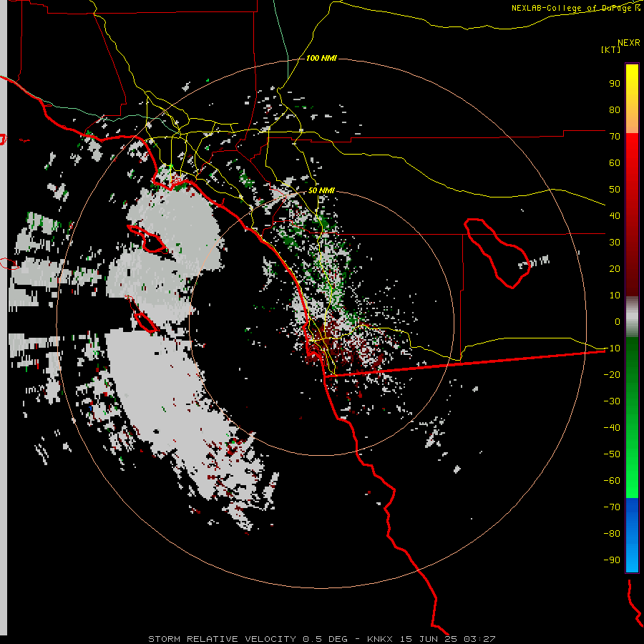Click the -80 value on the velocity scale
644x644 pixels.
tap(612, 534)
